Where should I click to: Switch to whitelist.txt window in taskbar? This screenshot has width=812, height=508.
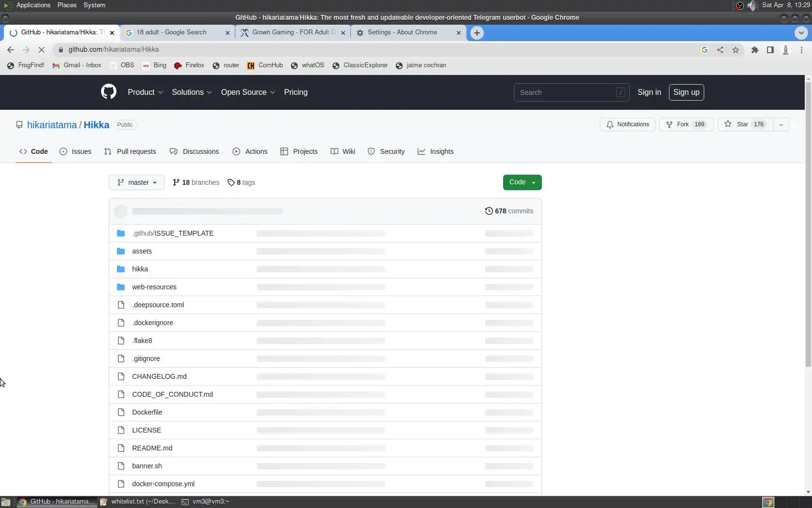click(138, 502)
